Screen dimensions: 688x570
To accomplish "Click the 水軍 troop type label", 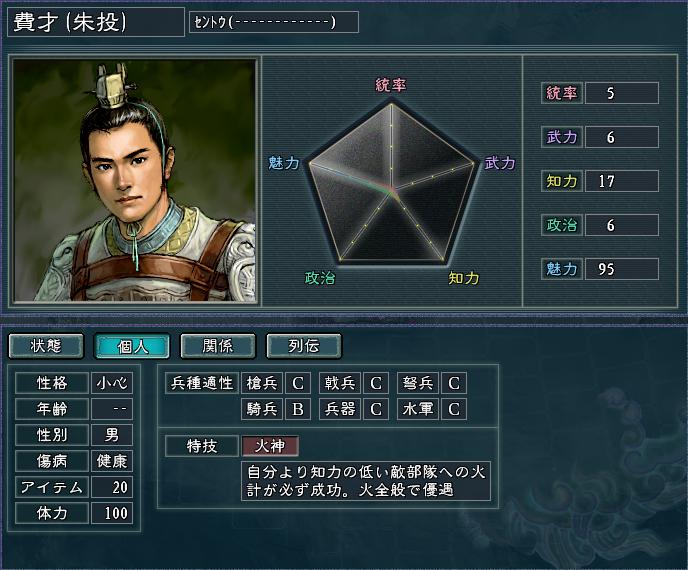I will point(418,409).
